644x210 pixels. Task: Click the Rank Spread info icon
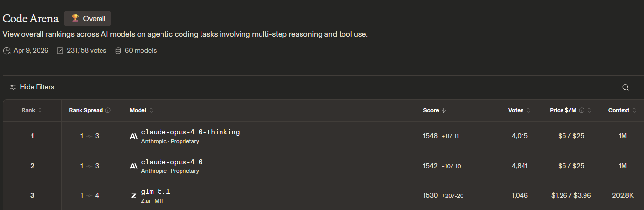click(x=108, y=110)
